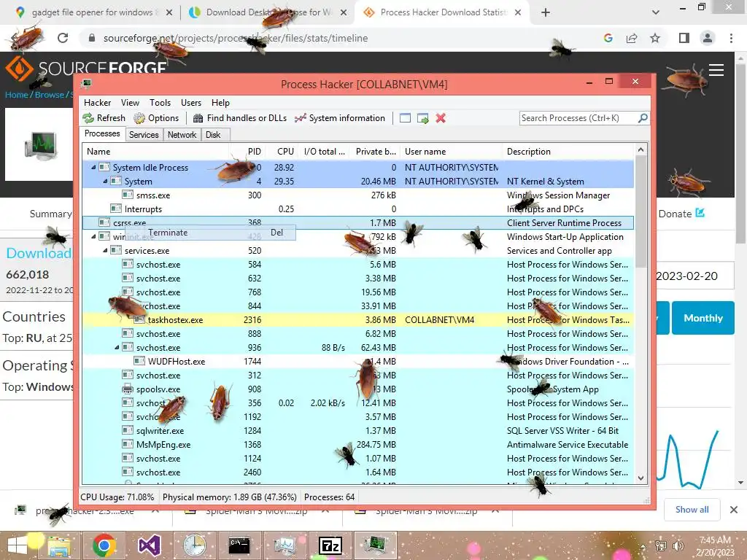Select the taskhostex.exe process row
Viewport: 747px width, 560px height.
[x=357, y=319]
